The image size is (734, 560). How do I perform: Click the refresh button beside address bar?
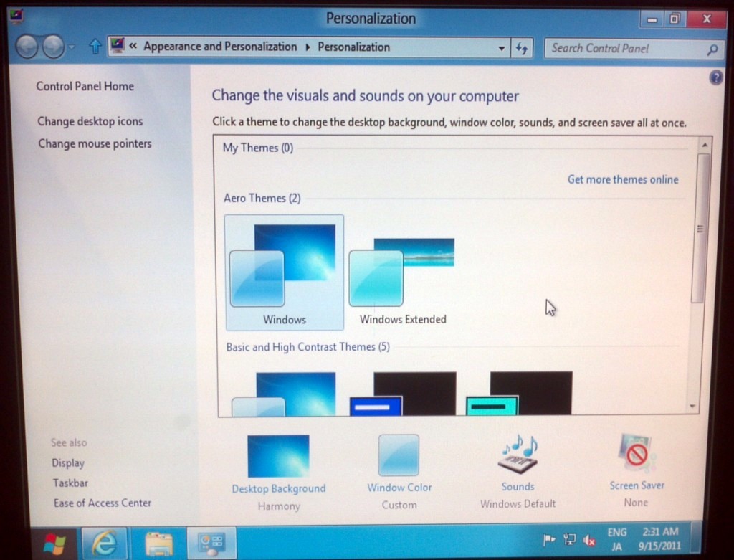521,48
